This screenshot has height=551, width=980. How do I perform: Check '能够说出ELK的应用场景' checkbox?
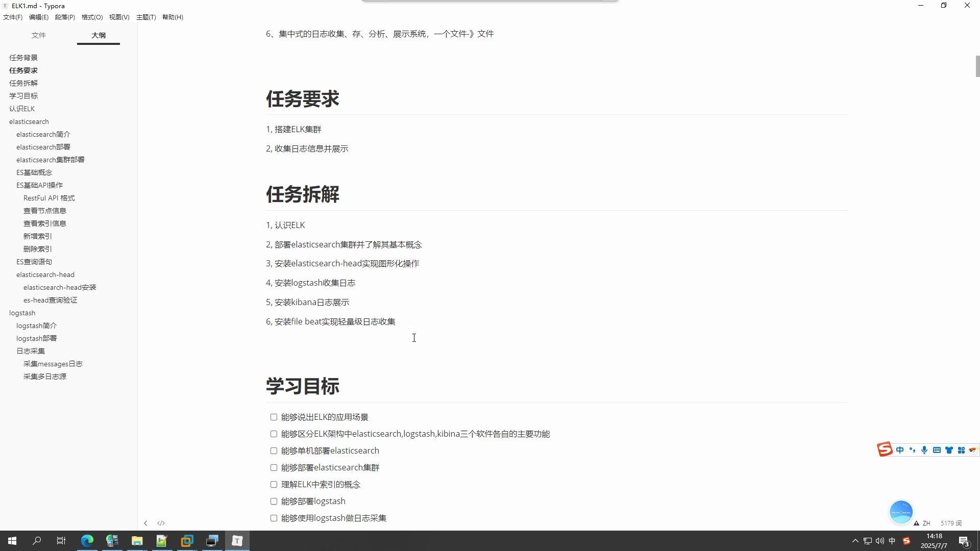[x=274, y=417]
